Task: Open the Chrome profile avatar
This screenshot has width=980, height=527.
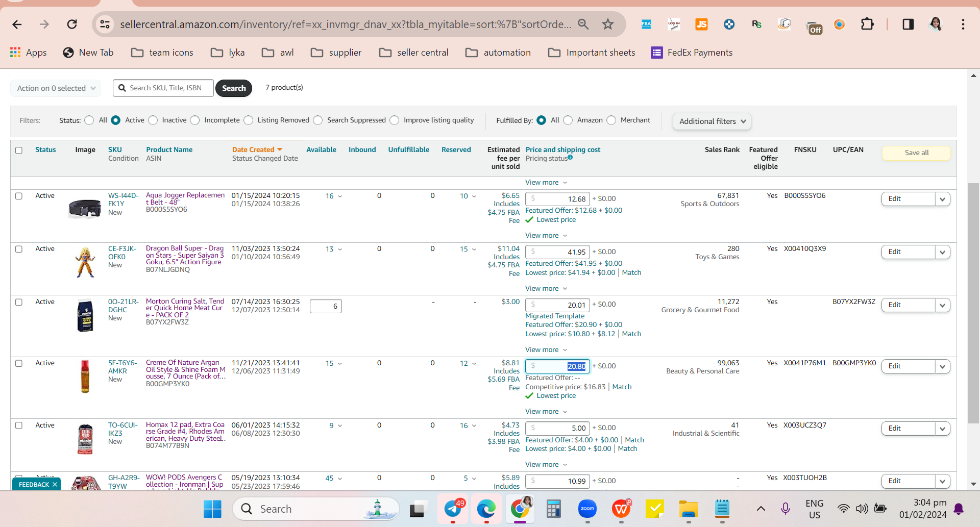Action: click(x=936, y=24)
